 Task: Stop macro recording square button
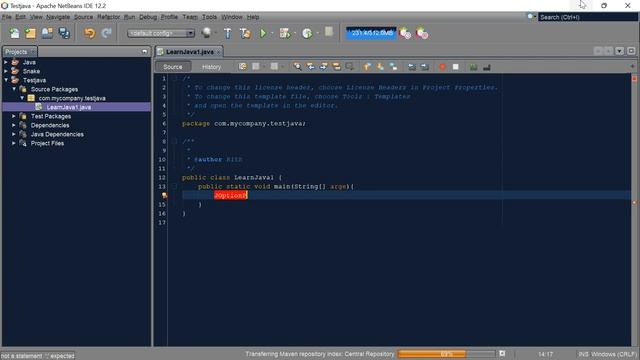456,67
